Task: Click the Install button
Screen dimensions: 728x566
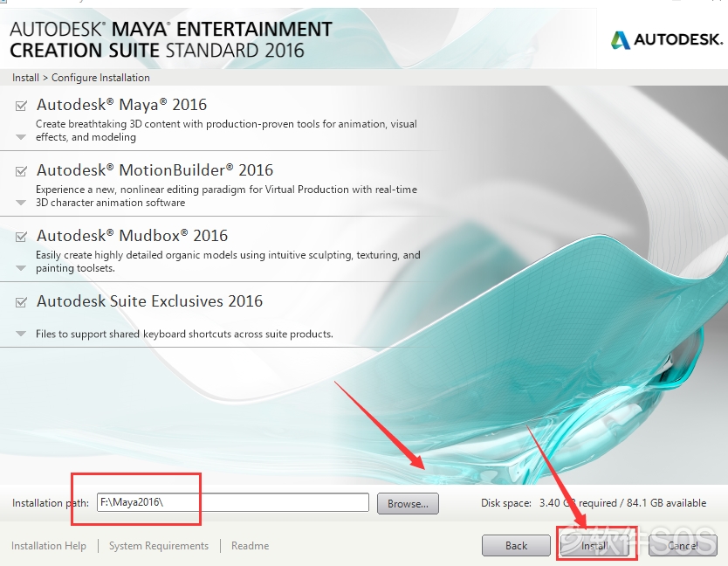Action: (594, 546)
